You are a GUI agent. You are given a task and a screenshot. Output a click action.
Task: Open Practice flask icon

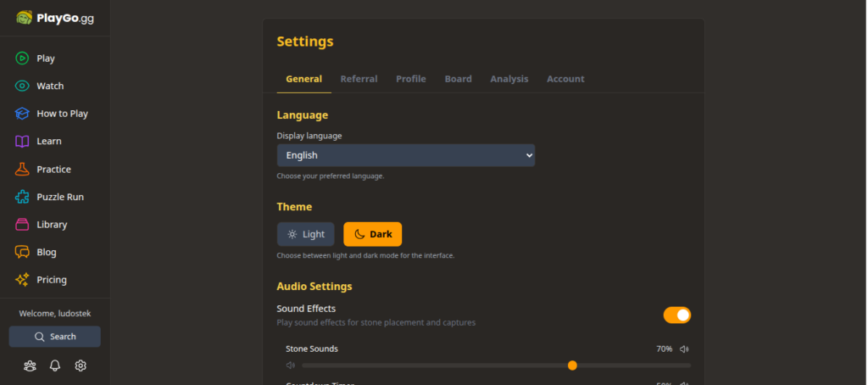point(23,170)
